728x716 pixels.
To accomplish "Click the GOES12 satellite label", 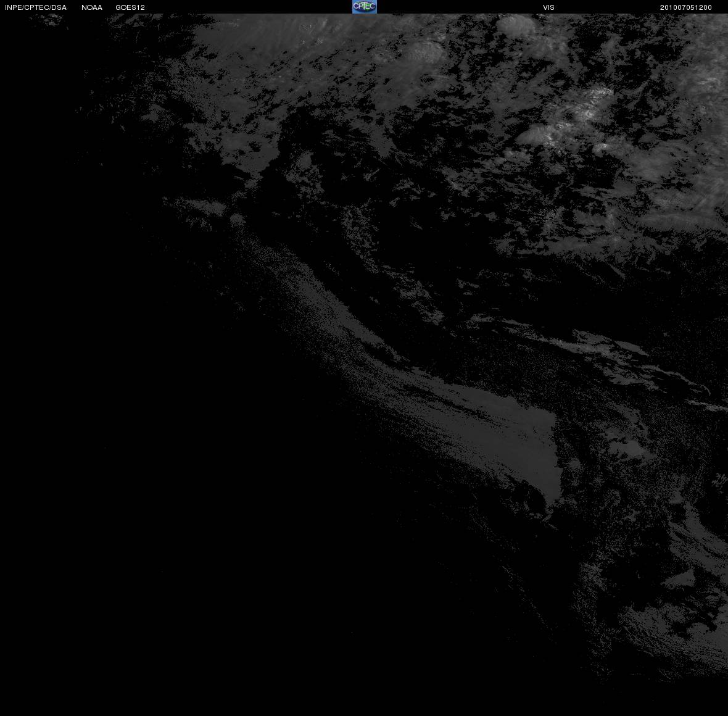I will click(130, 7).
